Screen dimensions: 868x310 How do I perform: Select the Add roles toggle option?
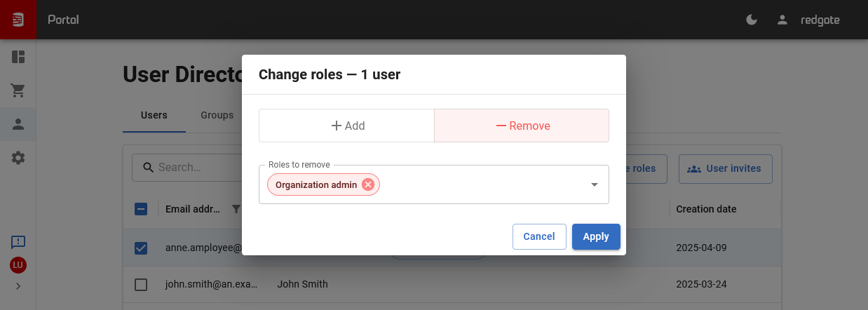click(347, 126)
